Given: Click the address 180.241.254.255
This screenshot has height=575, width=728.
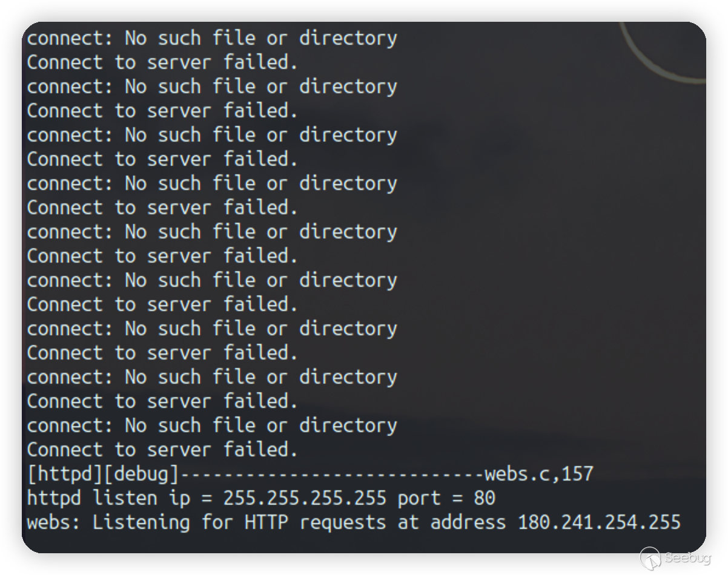Looking at the screenshot, I should (599, 522).
